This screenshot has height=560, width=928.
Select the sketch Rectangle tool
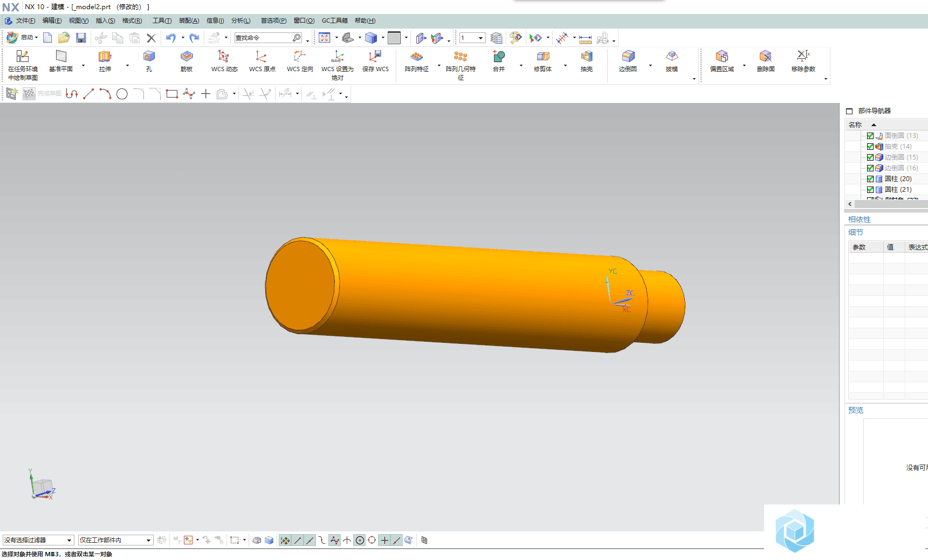(172, 94)
